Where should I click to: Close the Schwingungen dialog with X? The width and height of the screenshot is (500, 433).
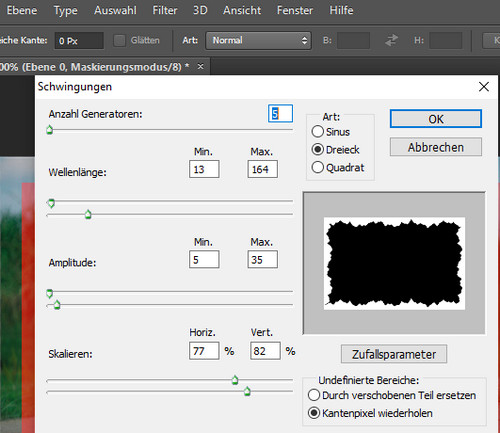(x=484, y=87)
